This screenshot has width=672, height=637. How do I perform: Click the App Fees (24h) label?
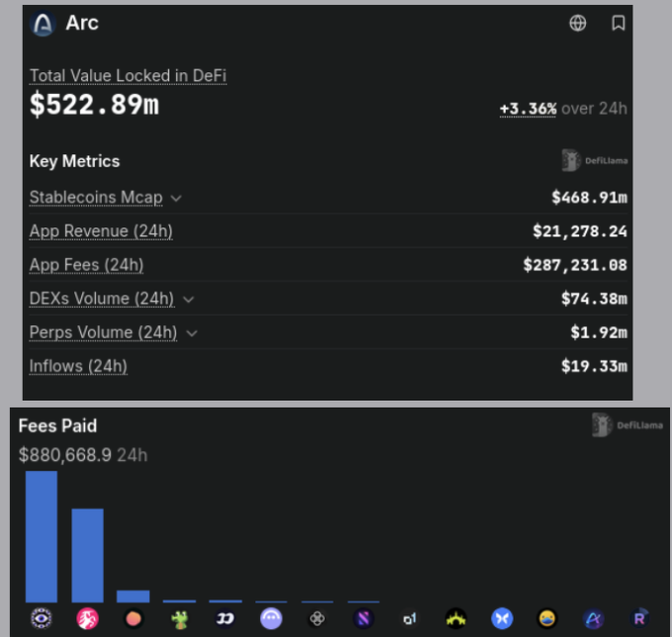(x=86, y=265)
